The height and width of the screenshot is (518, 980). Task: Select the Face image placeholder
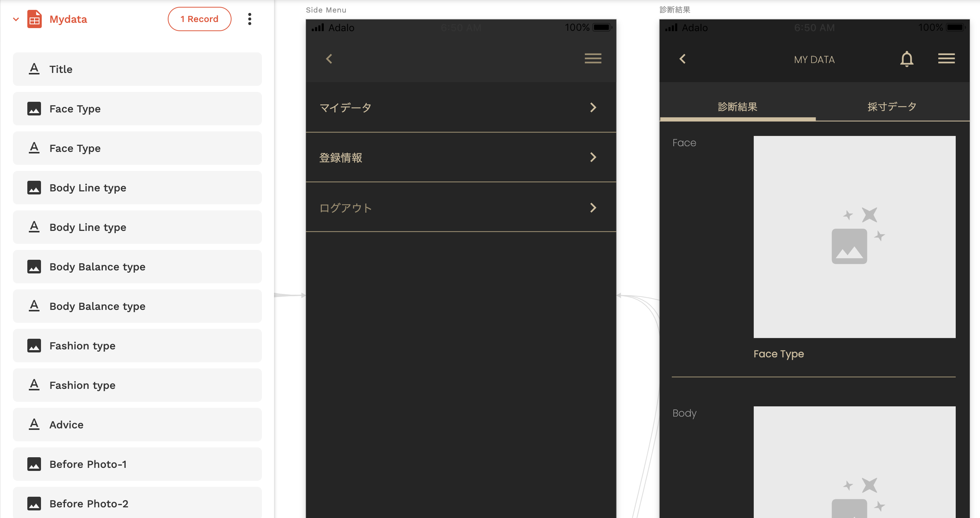point(854,237)
